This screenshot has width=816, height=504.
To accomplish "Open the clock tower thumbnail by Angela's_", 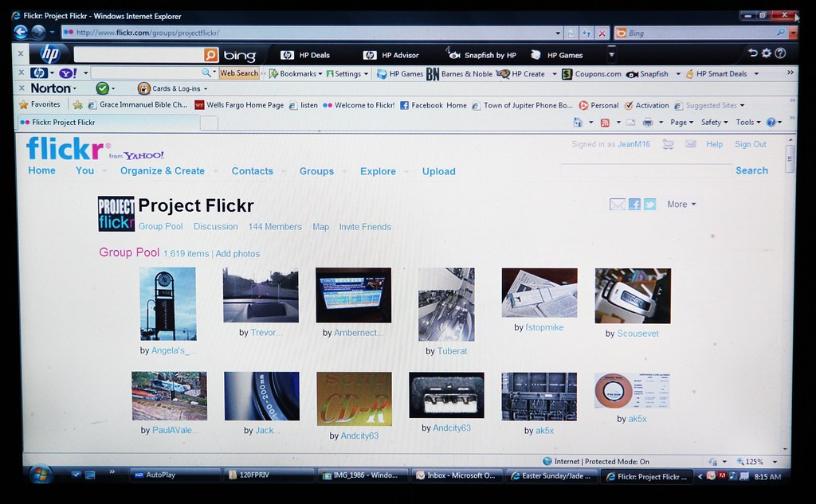I will pos(168,303).
